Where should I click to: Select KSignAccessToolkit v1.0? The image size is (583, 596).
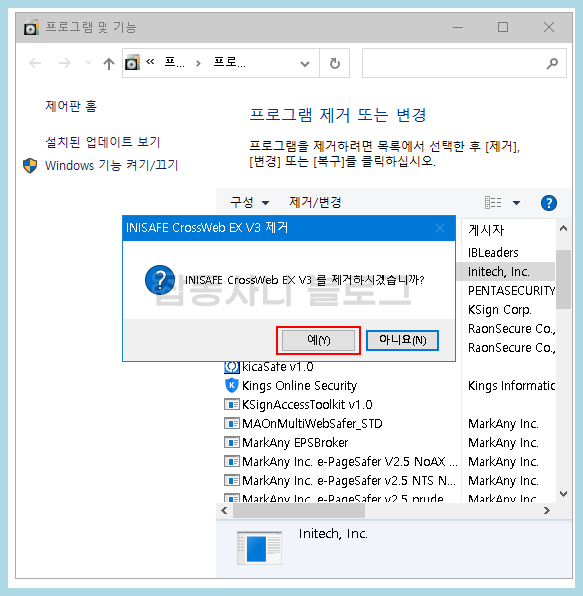pos(307,405)
